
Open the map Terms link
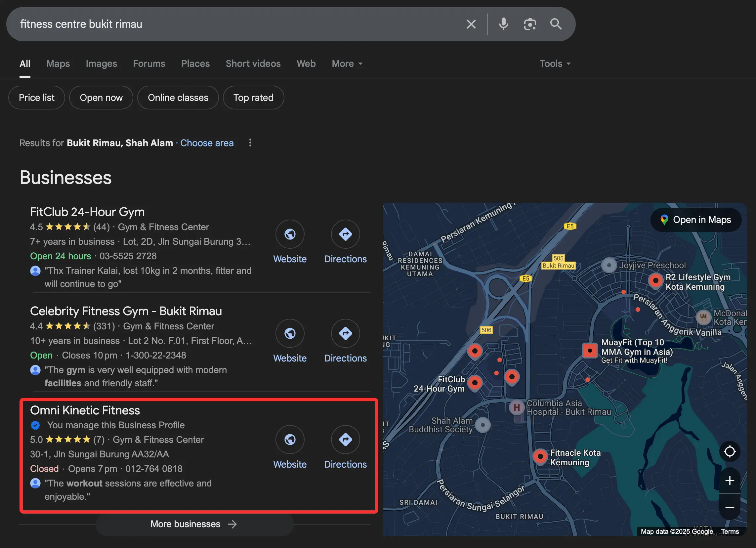730,531
